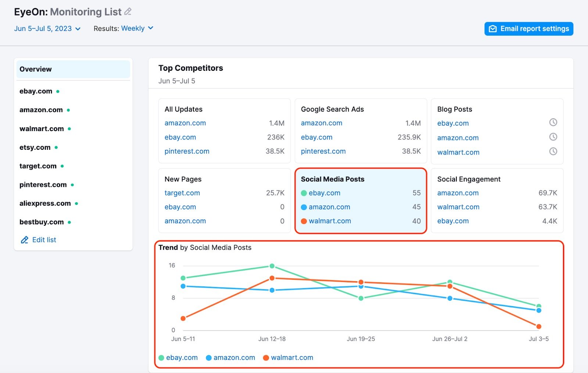Click the clock icon beside amazon.com Blog Posts
The height and width of the screenshot is (373, 588).
[x=553, y=137]
